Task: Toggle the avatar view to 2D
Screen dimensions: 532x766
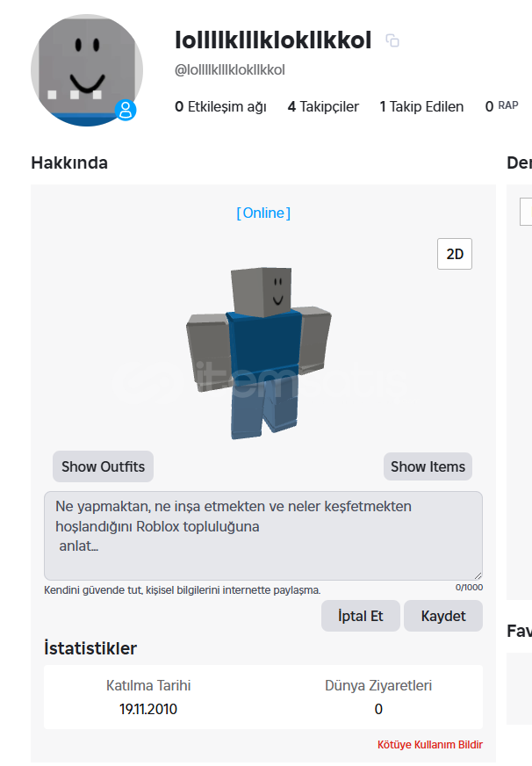Action: [x=455, y=254]
